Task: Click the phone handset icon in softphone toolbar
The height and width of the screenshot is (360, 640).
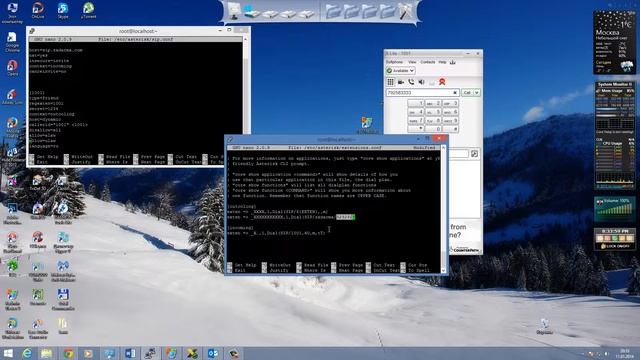Action: point(411,82)
